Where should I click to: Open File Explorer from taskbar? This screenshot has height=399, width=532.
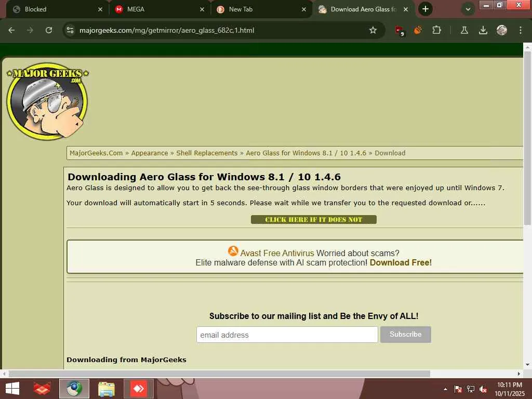pos(106,389)
